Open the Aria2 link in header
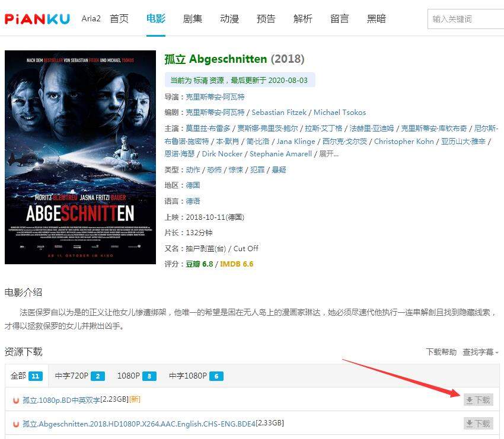Screen dimensions: 504x439 coord(91,18)
